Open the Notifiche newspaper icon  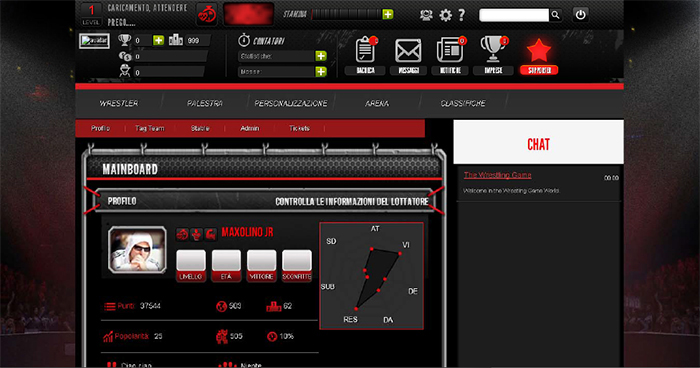coord(450,50)
